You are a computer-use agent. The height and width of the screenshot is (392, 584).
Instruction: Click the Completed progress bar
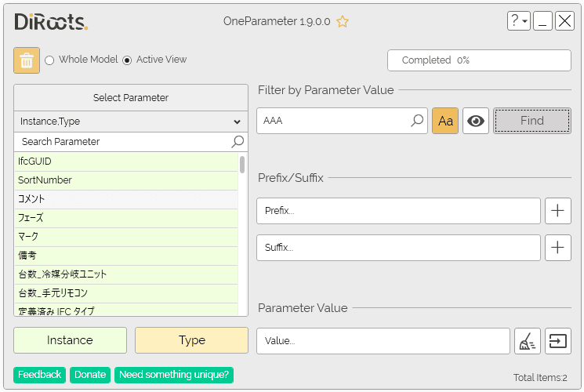coord(479,60)
